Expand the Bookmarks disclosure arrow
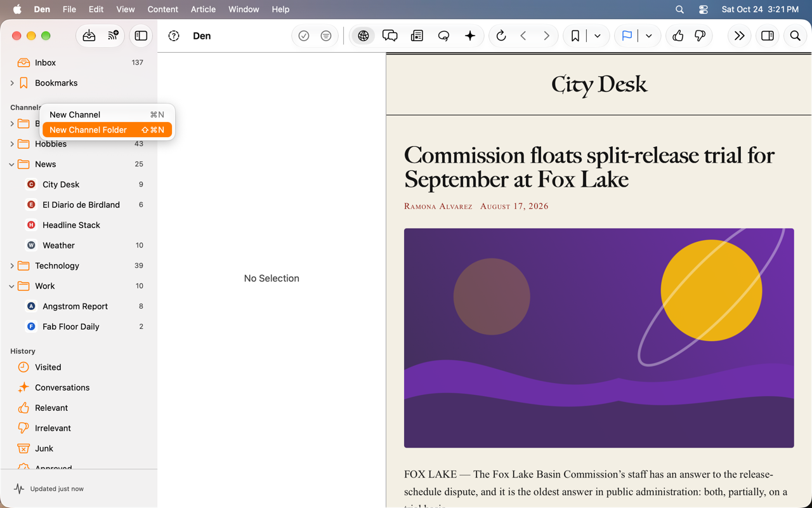 pos(12,83)
